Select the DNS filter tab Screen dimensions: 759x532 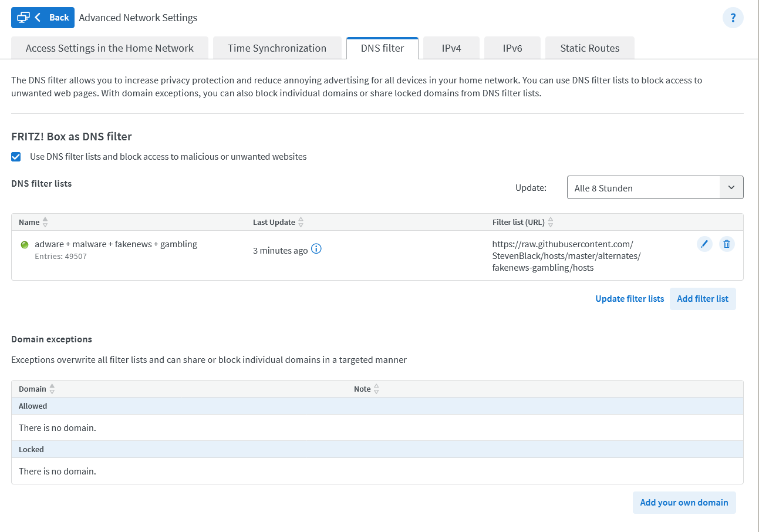(382, 48)
